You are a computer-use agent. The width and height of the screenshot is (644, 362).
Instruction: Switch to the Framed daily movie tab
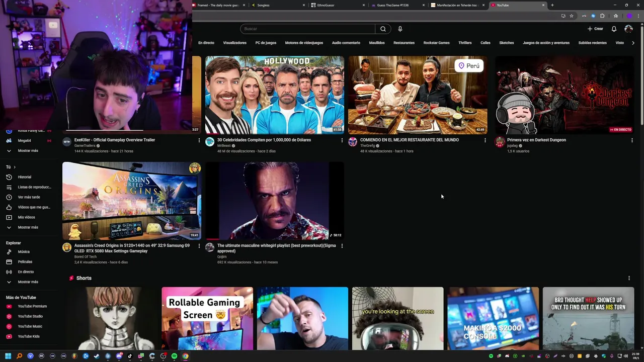tap(219, 5)
